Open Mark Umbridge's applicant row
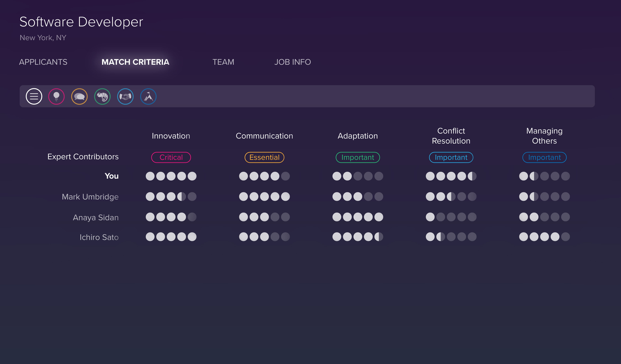Screen dimensions: 621x364 [90, 197]
